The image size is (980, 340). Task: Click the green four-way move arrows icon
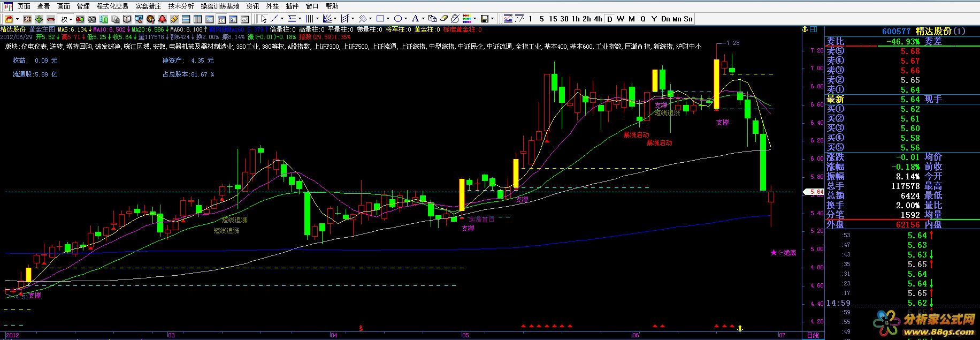click(39, 19)
